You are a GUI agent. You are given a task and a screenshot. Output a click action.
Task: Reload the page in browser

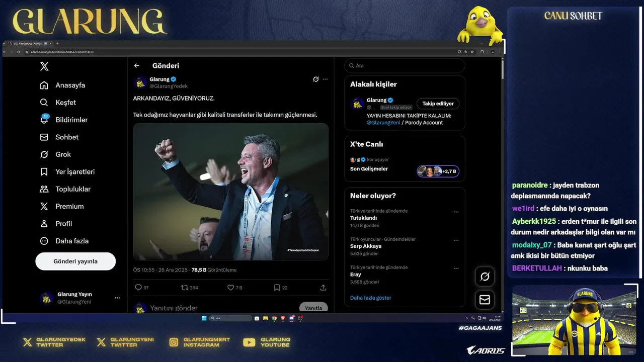point(19,52)
